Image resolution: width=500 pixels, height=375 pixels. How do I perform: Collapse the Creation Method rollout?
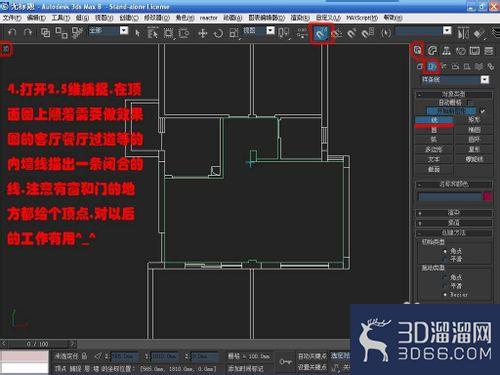[454, 232]
